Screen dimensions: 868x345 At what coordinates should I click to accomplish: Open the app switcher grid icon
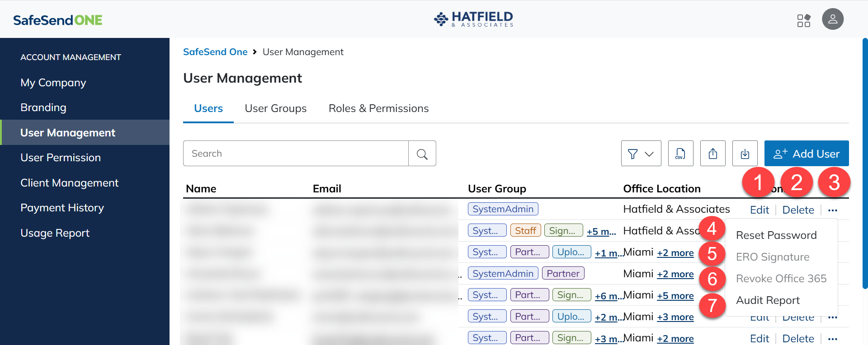click(x=803, y=20)
